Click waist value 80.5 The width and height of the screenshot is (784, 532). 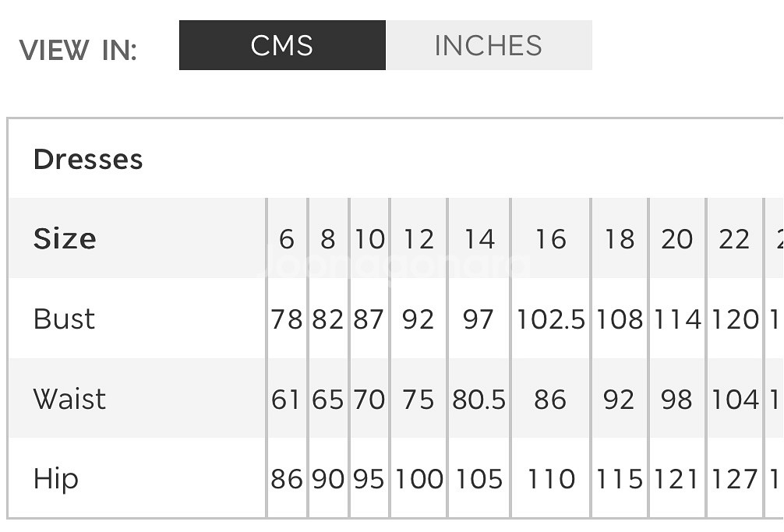point(479,400)
